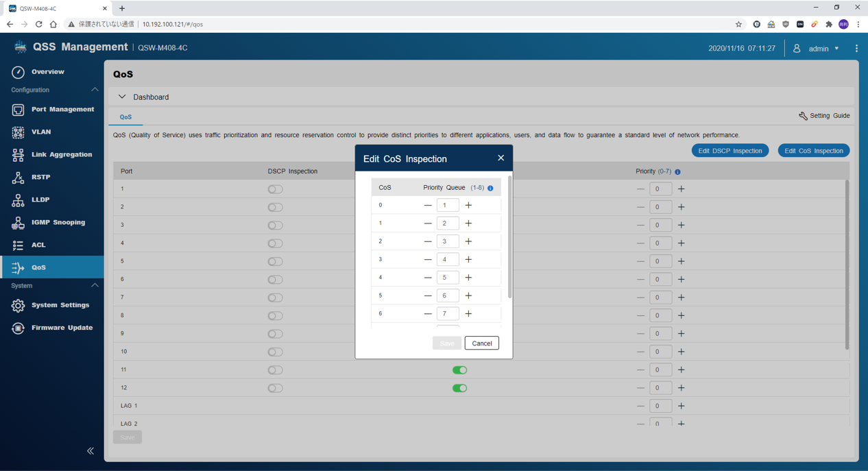
Task: Turn off green toggle for port 12
Action: [459, 388]
